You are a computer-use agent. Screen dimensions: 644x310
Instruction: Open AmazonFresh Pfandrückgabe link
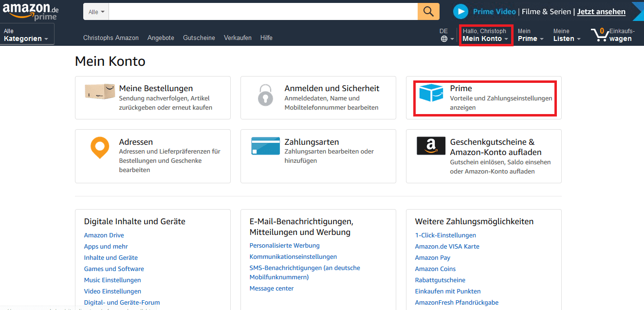click(x=457, y=303)
